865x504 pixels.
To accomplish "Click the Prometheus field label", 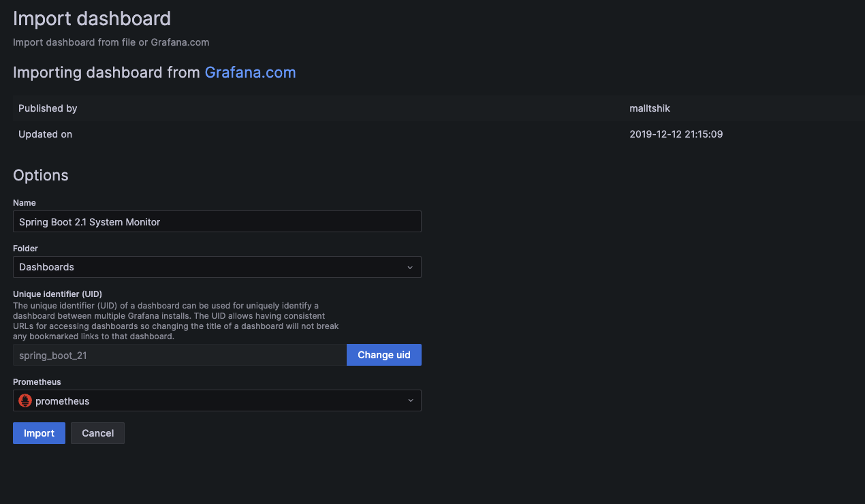I will [x=37, y=382].
